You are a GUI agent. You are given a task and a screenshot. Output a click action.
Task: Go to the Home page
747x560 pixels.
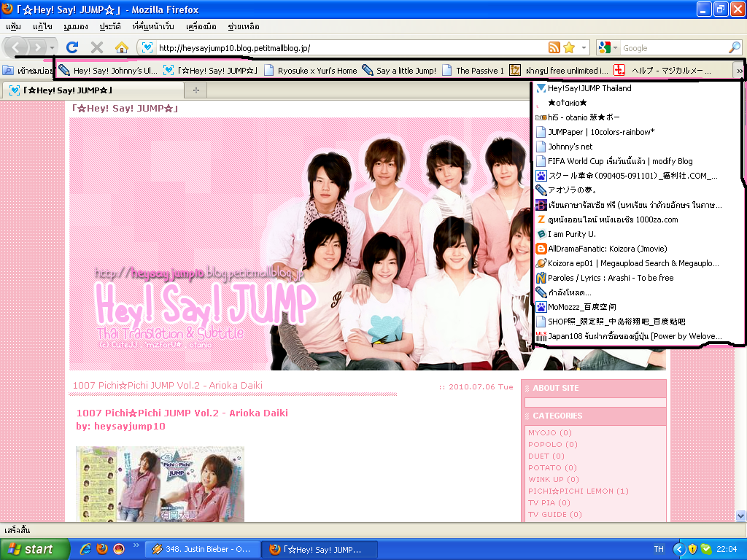pos(122,47)
